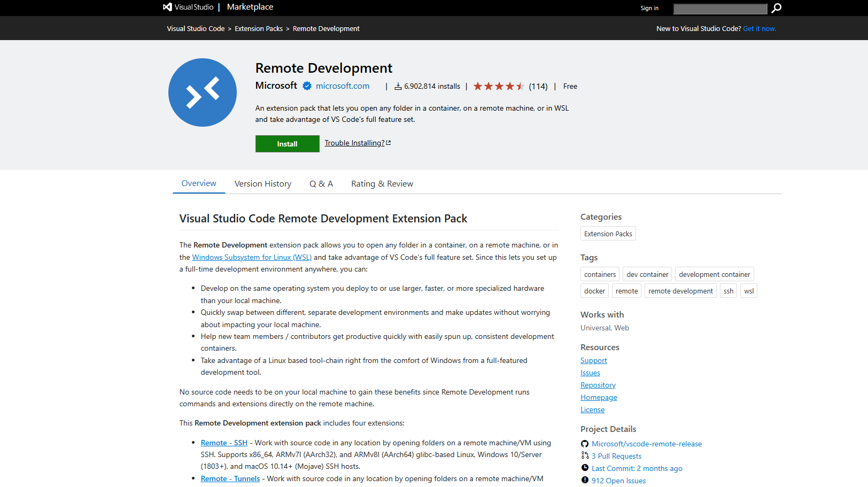Screen dimensions: 868x487
Task: Open the Repository resource link
Action: (598, 385)
